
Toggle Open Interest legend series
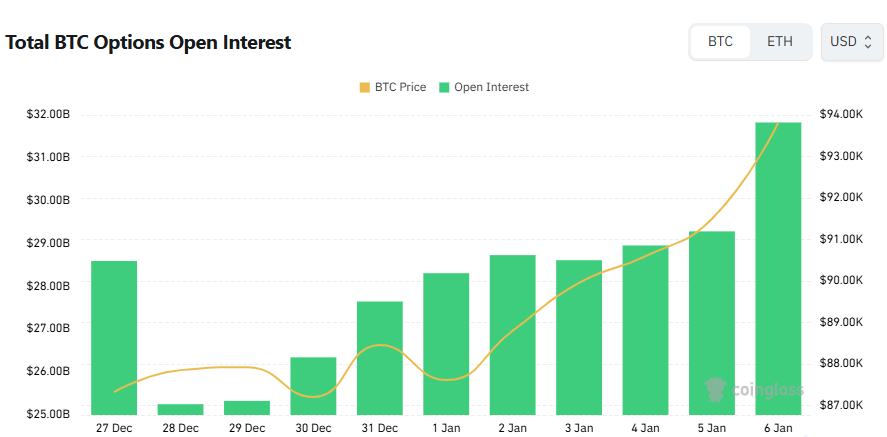pos(491,87)
